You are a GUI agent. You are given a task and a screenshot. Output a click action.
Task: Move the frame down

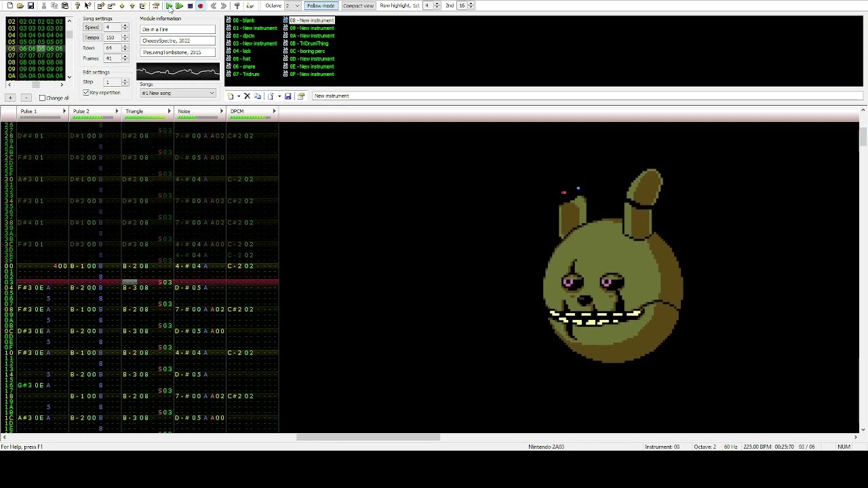point(122,5)
